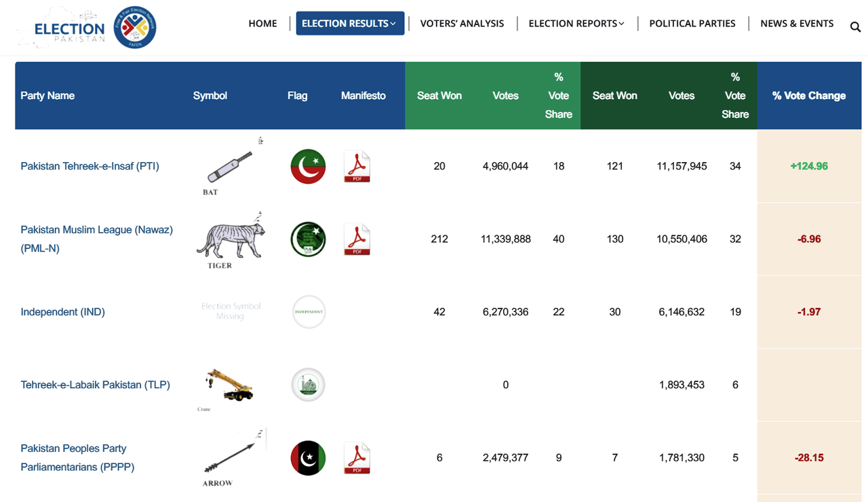The image size is (868, 502).
Task: Click the PPPP party flag
Action: pos(308,458)
